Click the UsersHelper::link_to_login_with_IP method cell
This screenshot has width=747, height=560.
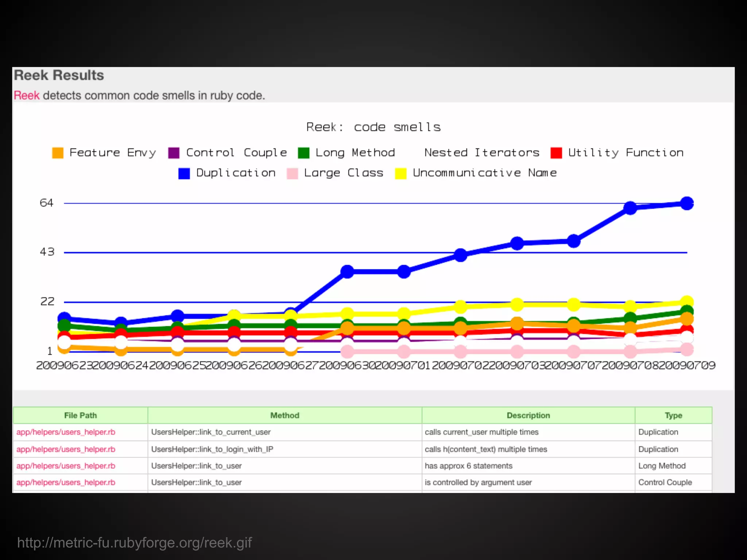coord(212,449)
